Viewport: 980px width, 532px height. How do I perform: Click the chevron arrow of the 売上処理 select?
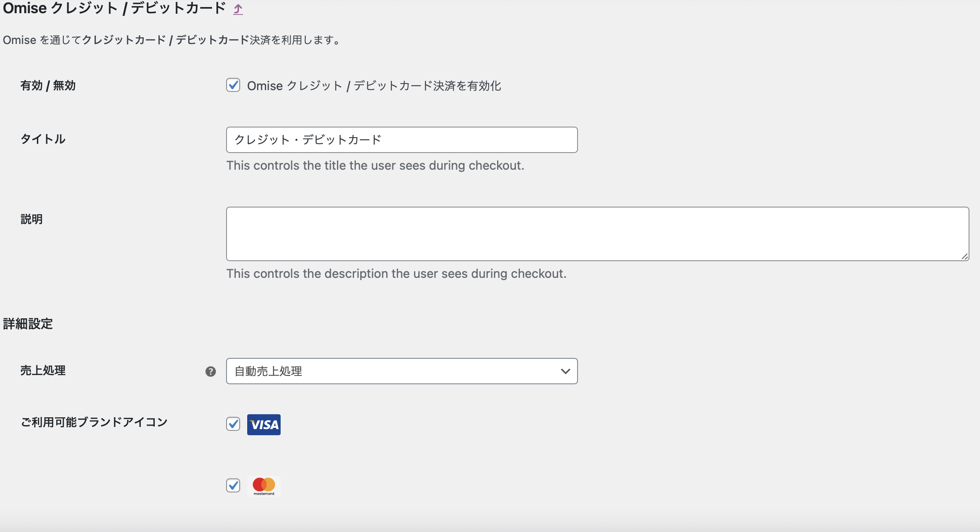click(565, 372)
